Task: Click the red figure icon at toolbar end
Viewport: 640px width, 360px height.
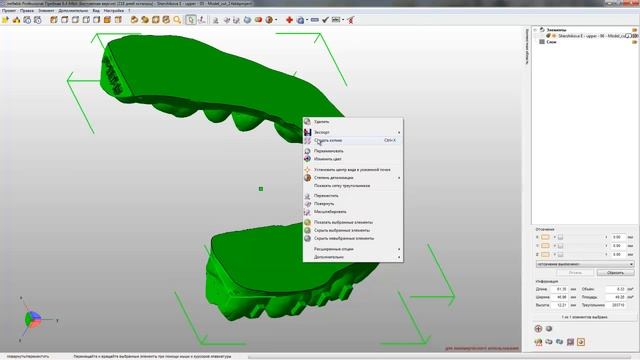Action: [351, 20]
